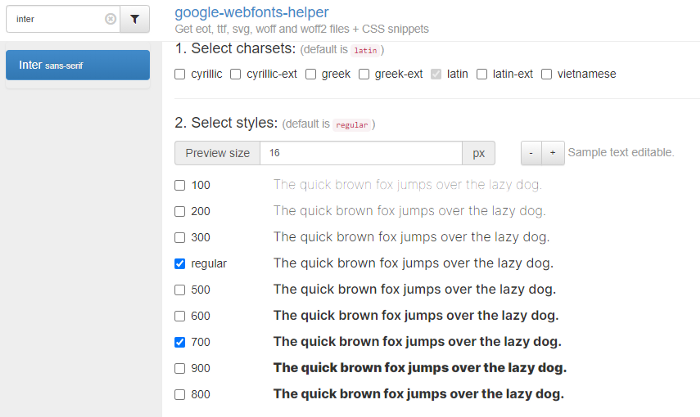
Task: Increase preview size with plus button
Action: click(x=553, y=153)
